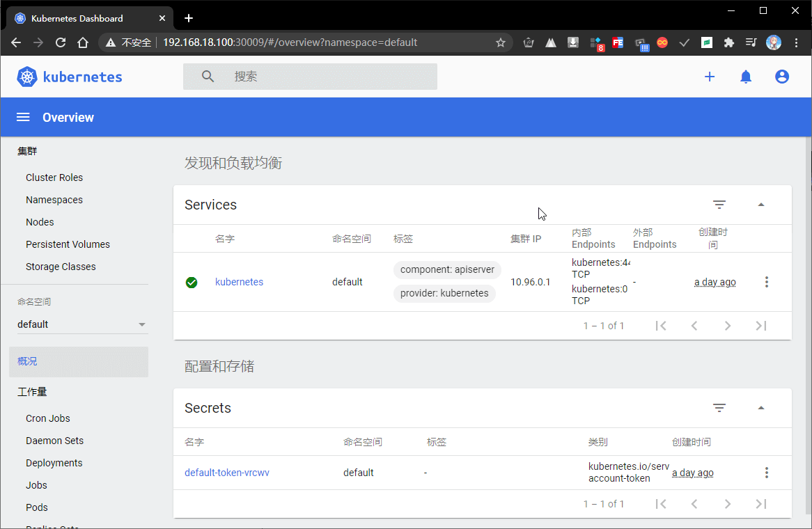Open Pods in the sidebar
This screenshot has height=529, width=812.
[37, 507]
